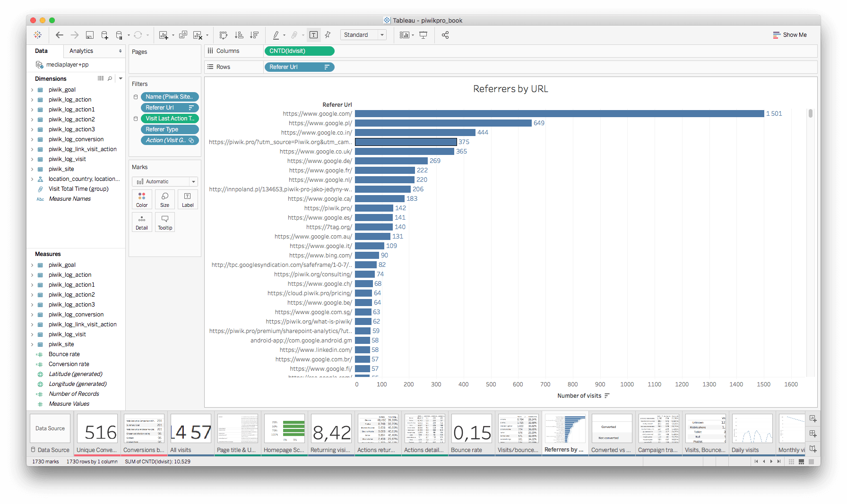Click the Share workbook icon
Screen dimensions: 847x504
(x=445, y=35)
